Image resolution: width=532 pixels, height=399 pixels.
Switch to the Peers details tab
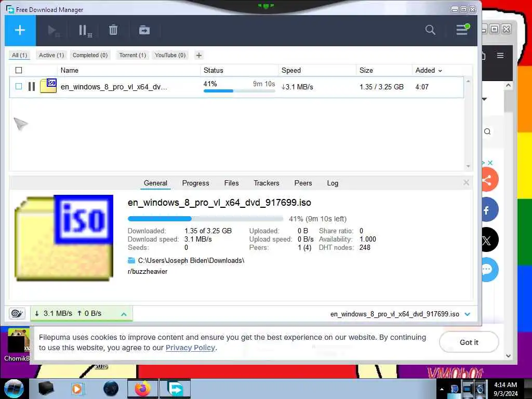click(303, 183)
